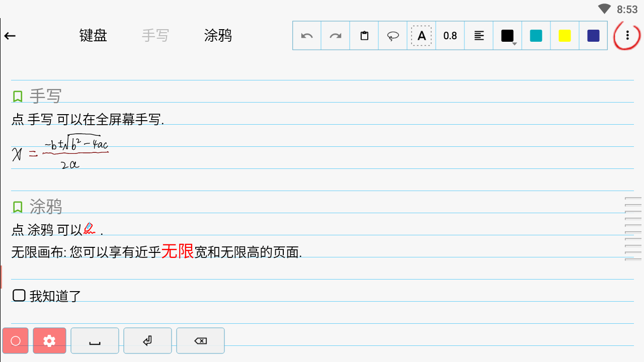Undo the last action
This screenshot has width=644, height=362.
[x=307, y=36]
